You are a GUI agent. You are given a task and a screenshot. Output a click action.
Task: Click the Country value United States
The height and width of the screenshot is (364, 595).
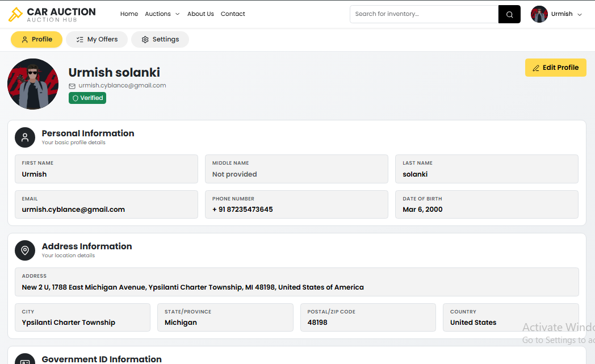click(473, 322)
